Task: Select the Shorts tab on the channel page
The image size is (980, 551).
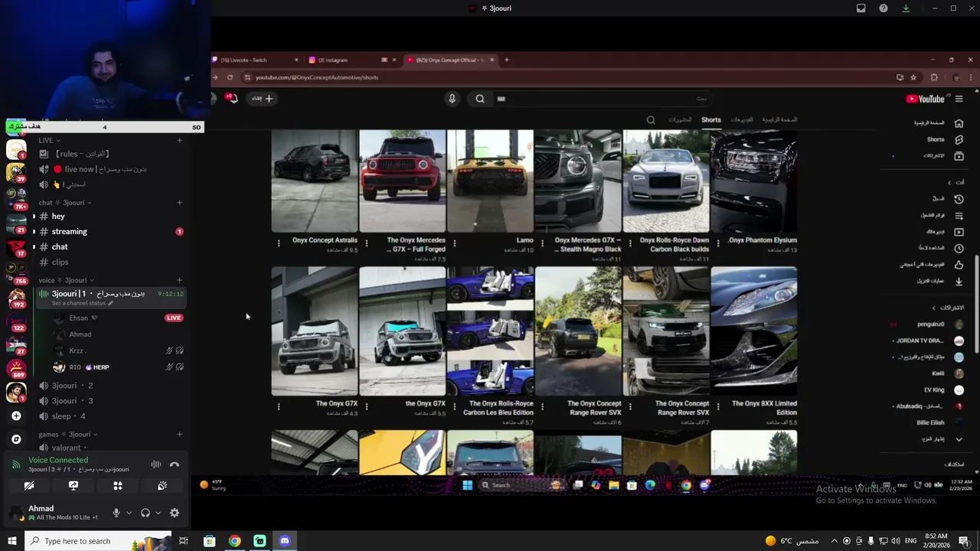Action: [x=711, y=119]
